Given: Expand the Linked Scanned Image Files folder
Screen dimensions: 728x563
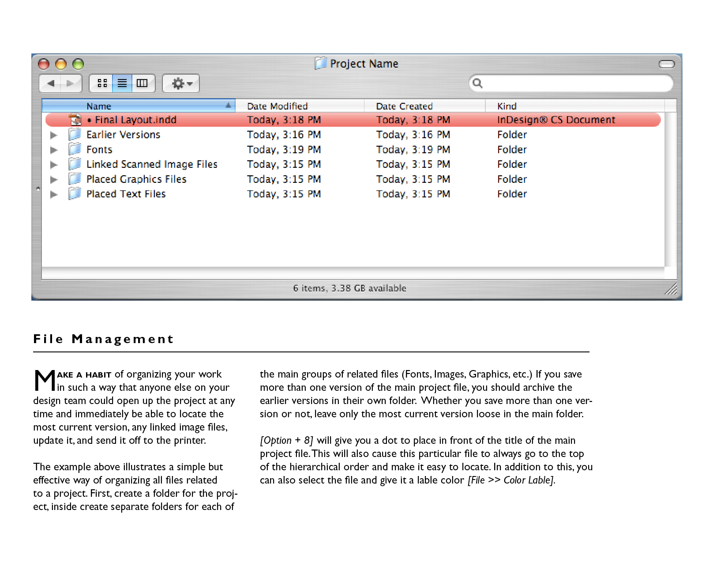Looking at the screenshot, I should [x=54, y=165].
